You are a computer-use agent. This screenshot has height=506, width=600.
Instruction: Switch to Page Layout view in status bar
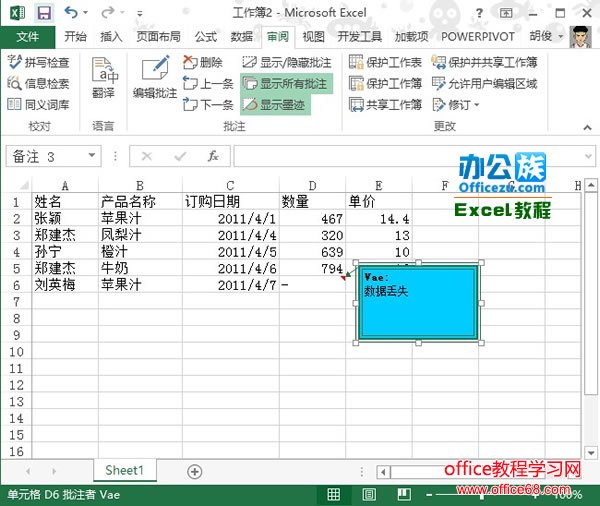coord(369,494)
